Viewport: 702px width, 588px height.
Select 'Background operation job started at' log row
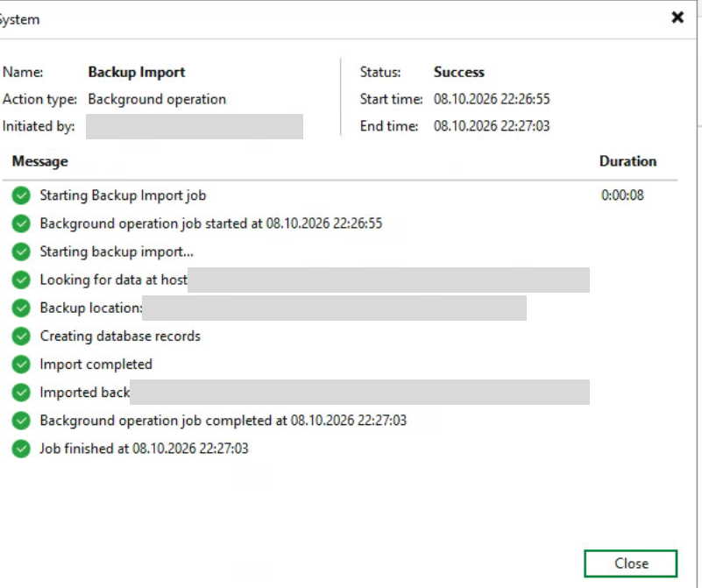click(211, 223)
